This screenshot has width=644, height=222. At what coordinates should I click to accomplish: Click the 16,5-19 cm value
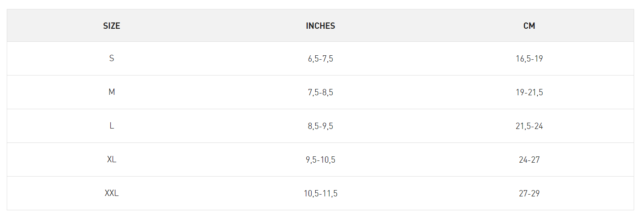click(x=529, y=58)
